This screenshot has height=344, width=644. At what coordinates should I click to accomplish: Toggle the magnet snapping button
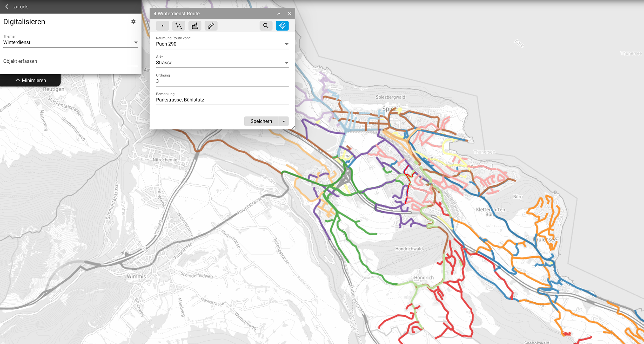[282, 26]
